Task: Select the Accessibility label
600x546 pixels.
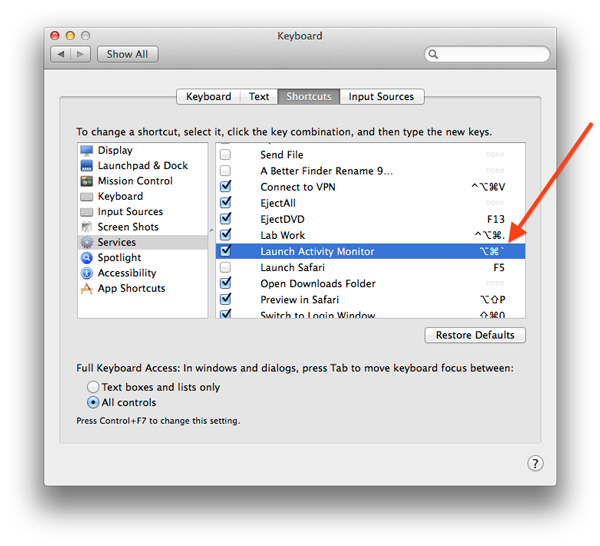Action: click(x=127, y=273)
